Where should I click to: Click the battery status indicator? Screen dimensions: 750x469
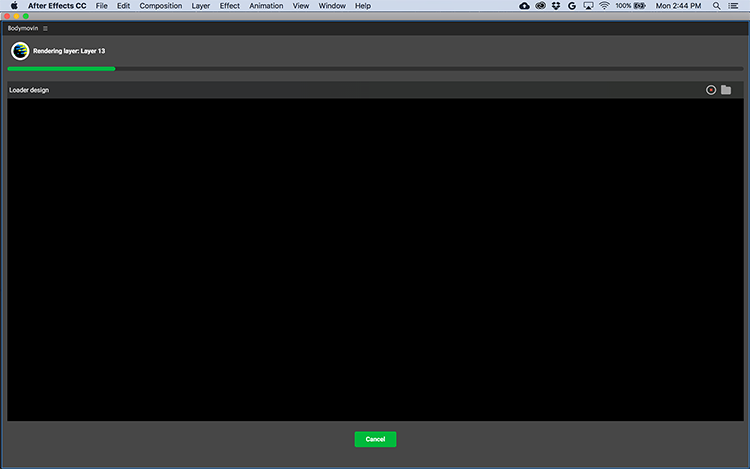click(630, 6)
